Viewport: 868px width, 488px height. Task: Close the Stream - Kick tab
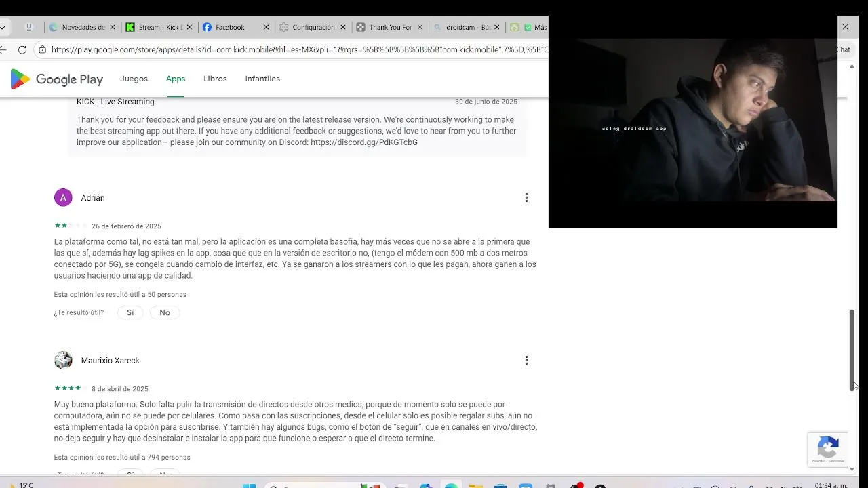tap(189, 27)
